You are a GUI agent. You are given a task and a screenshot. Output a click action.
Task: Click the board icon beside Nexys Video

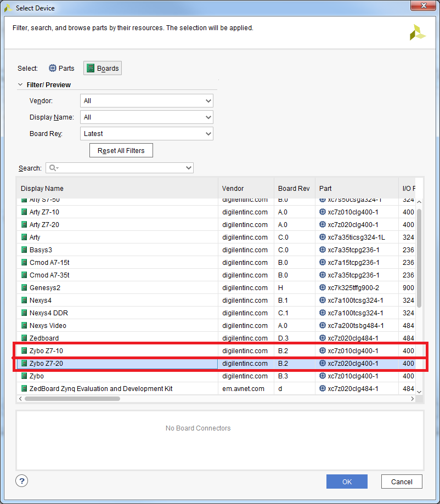point(24,325)
